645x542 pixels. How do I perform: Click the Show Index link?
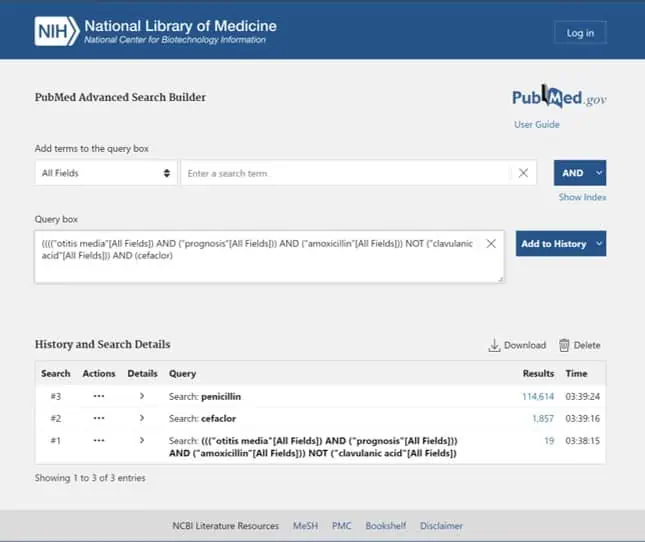(582, 197)
